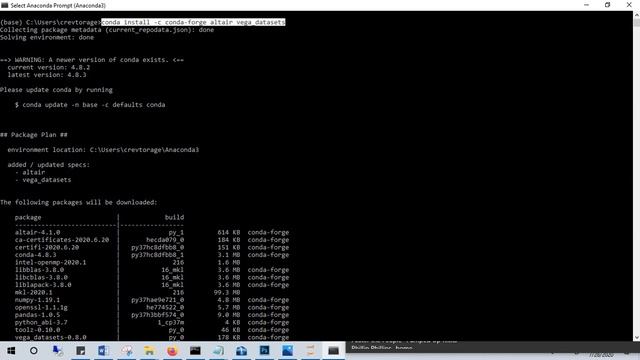The width and height of the screenshot is (640, 360).
Task: Click 'vega_datasets-0.8.0' package name
Action: click(51, 337)
